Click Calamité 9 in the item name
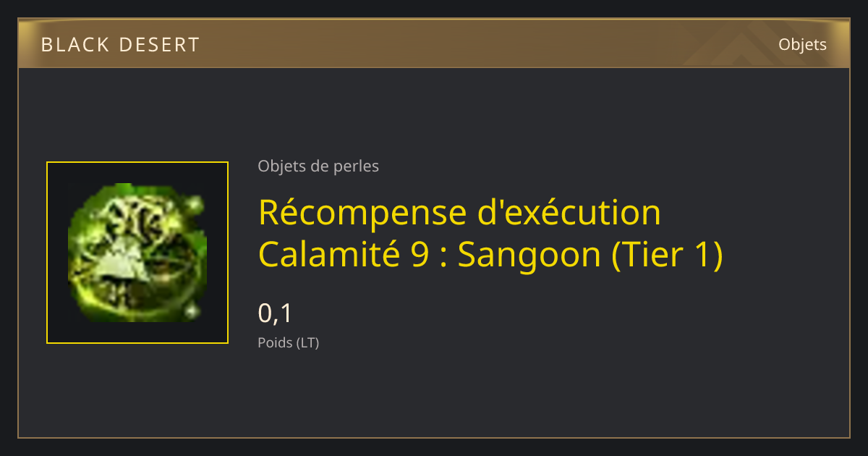868x456 pixels. coord(343,255)
